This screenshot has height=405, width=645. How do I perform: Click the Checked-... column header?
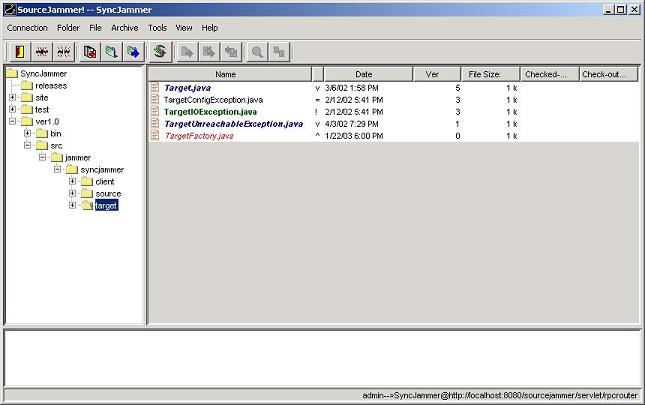click(550, 74)
